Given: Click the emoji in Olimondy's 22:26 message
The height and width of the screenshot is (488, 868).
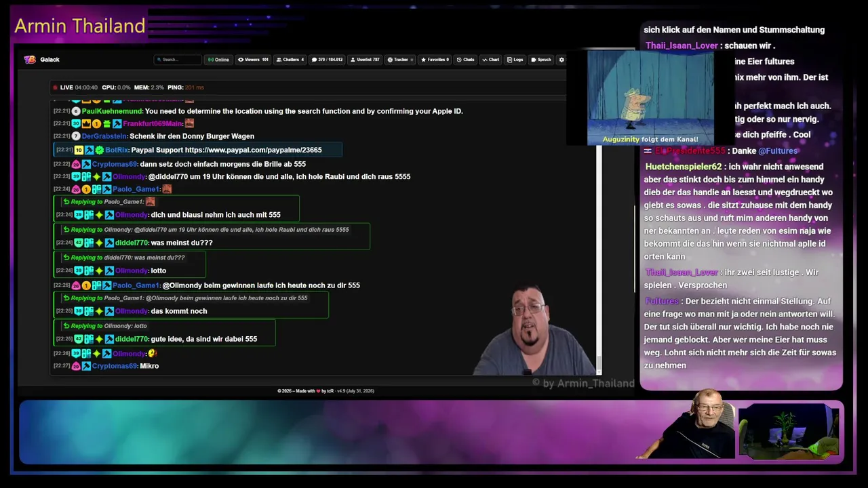Looking at the screenshot, I should pyautogui.click(x=153, y=353).
